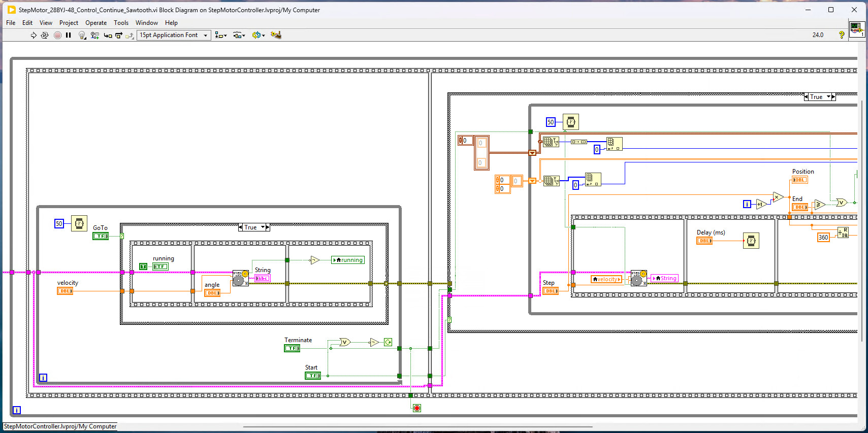Open the Operate menu

(x=96, y=23)
